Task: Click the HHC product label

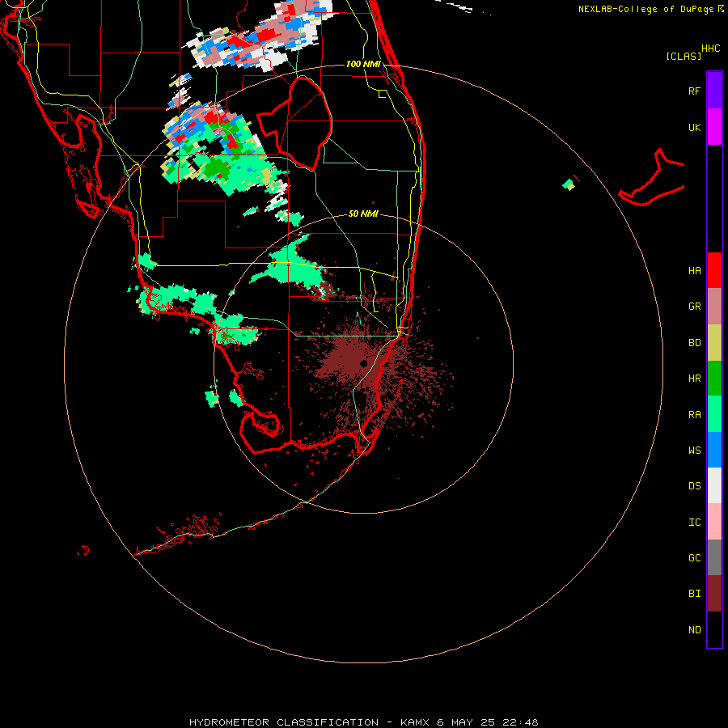Action: (711, 49)
